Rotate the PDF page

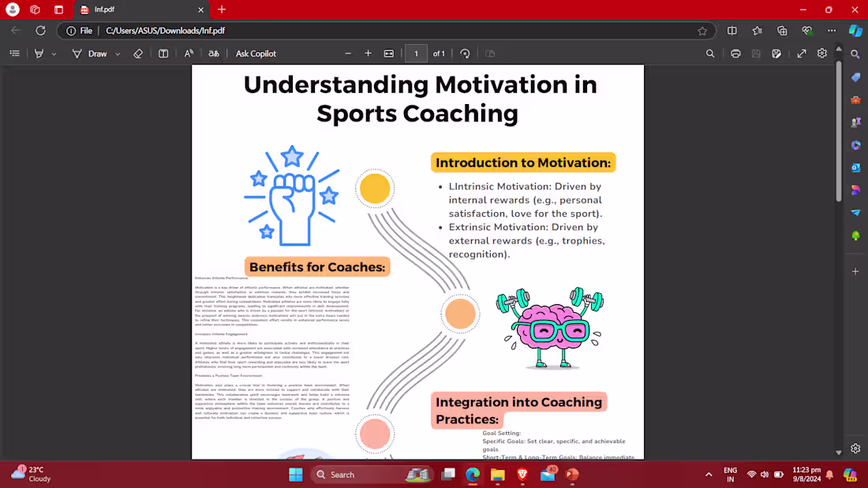click(466, 53)
